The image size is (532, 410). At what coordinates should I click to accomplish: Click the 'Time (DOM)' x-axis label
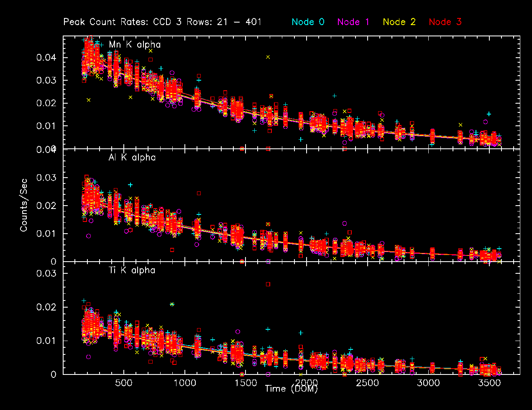(x=291, y=389)
